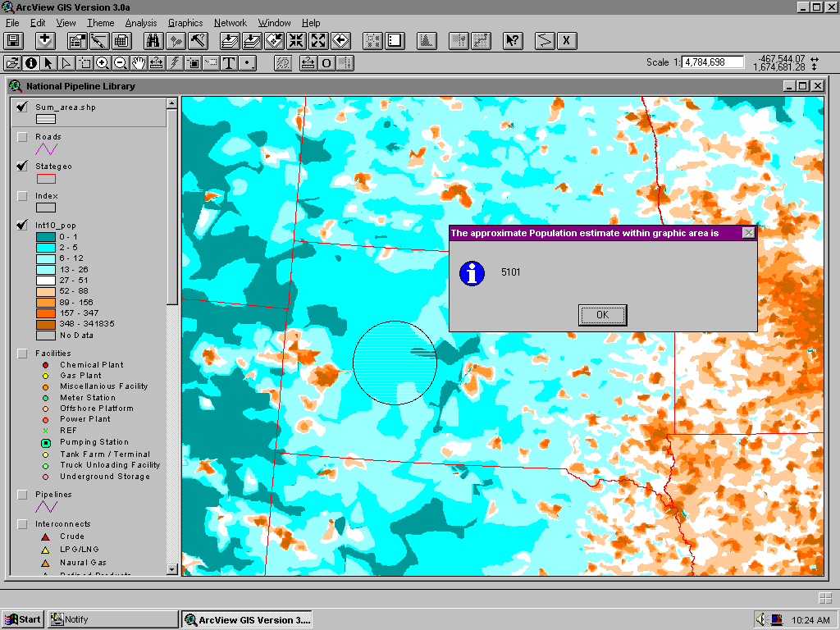The image size is (840, 630).
Task: Click OK in population estimate dialog
Action: point(603,315)
